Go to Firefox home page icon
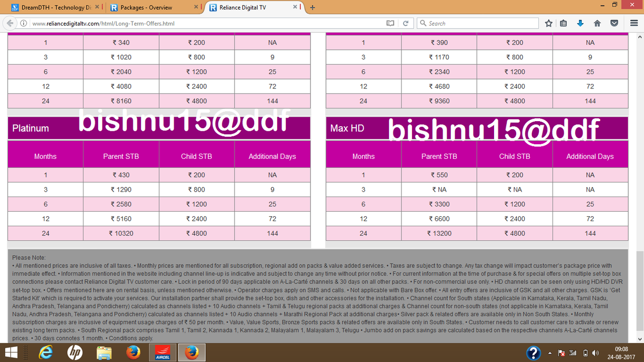 click(x=597, y=23)
